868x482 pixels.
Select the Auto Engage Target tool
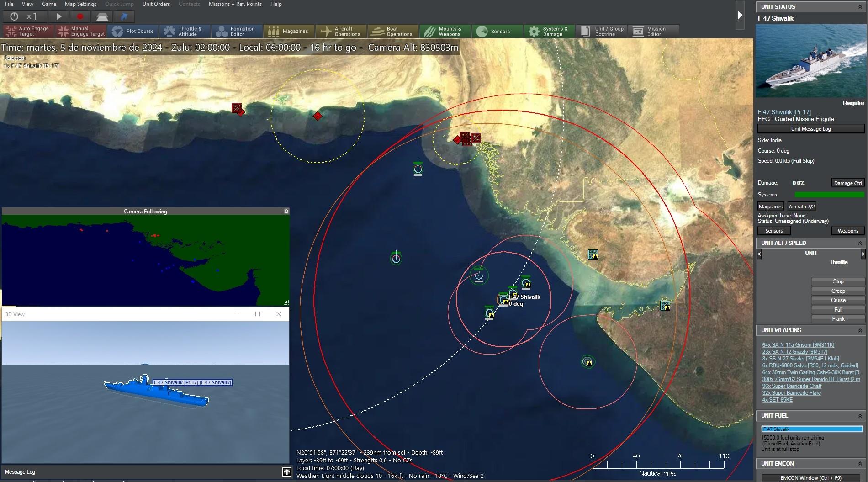(x=27, y=31)
